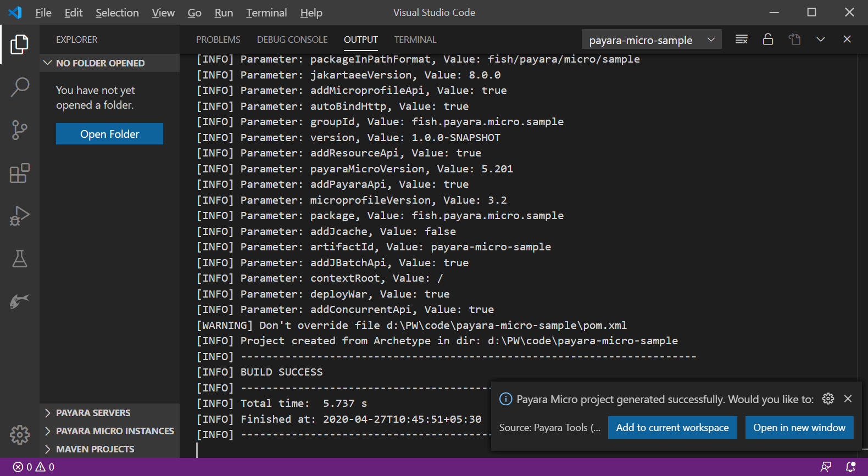Open the Source Control view icon

[20, 130]
